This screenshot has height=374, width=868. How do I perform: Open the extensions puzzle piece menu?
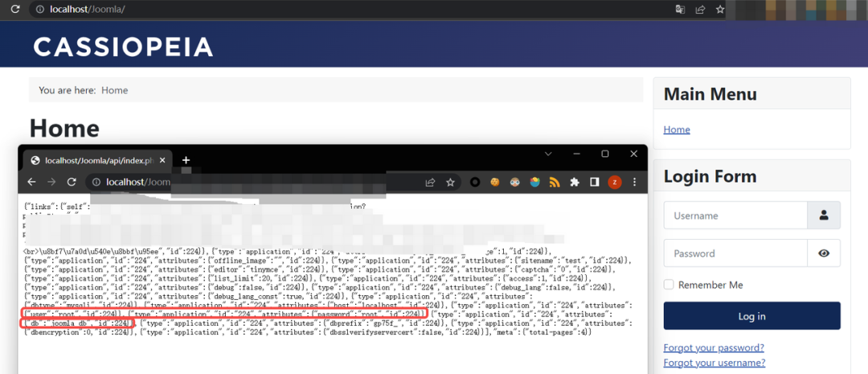tap(575, 183)
